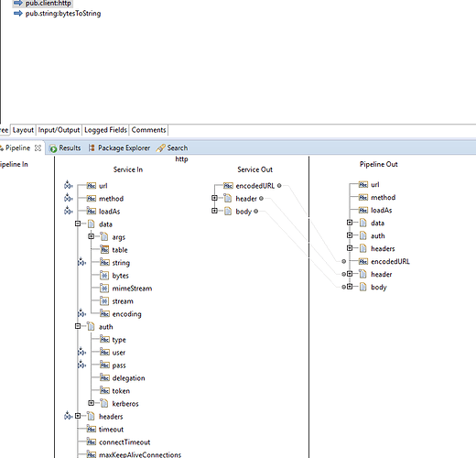Expand header under Service Out

click(x=214, y=198)
